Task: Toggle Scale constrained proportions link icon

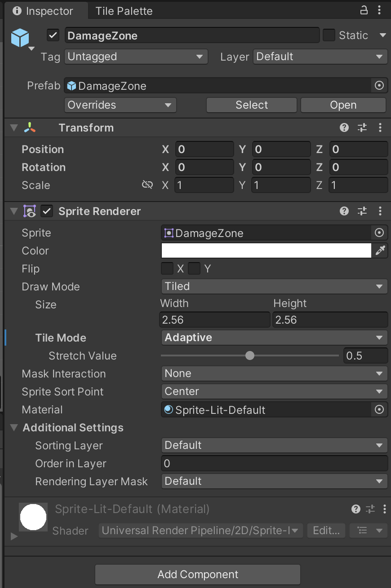Action: tap(147, 185)
